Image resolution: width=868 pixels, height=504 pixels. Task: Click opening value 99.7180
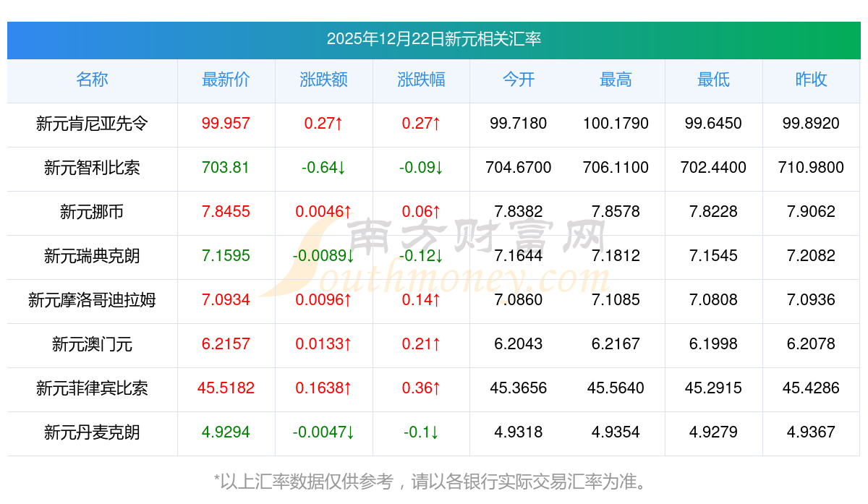(519, 124)
